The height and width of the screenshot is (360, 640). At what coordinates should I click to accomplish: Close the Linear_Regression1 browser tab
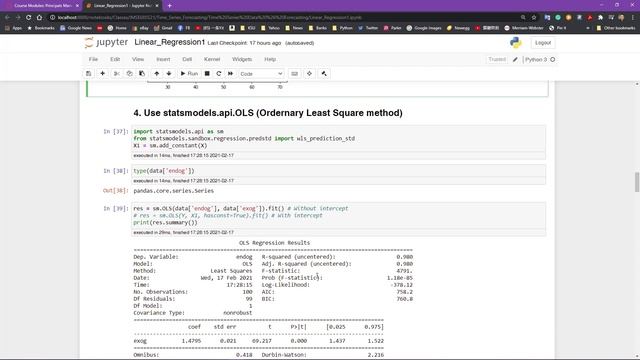[x=157, y=6]
